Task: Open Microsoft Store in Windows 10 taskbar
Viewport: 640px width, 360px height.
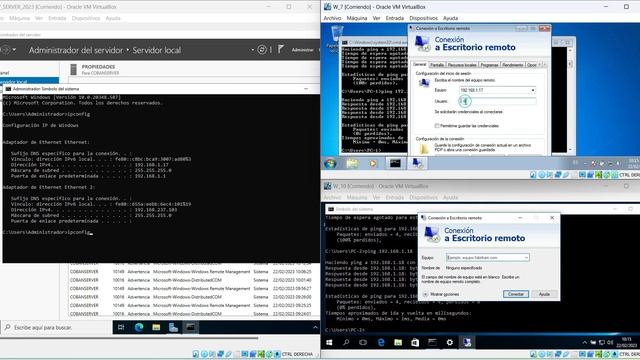Action: [x=415, y=342]
